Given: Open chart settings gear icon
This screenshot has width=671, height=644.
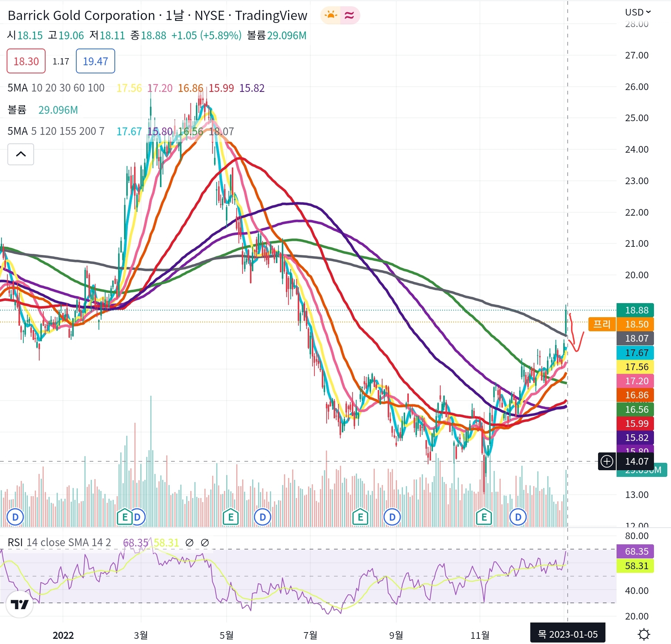Looking at the screenshot, I should pyautogui.click(x=644, y=634).
